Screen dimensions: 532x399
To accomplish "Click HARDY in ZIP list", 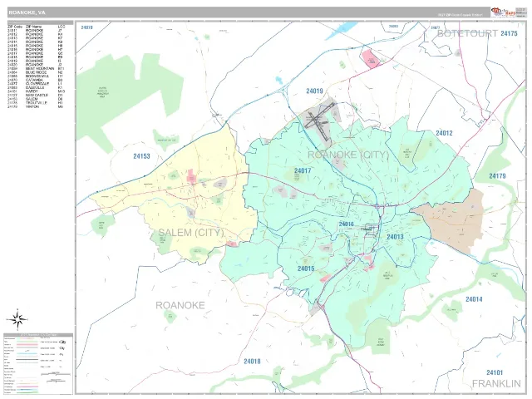I will pos(32,91).
